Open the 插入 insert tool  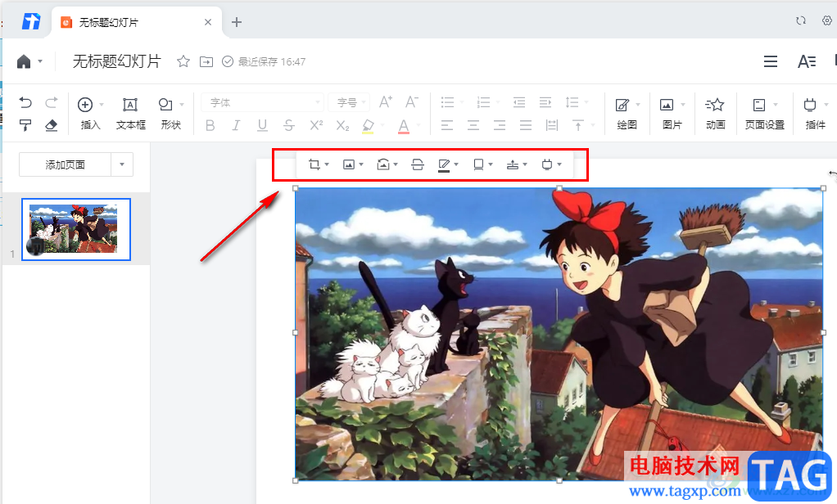click(x=90, y=114)
